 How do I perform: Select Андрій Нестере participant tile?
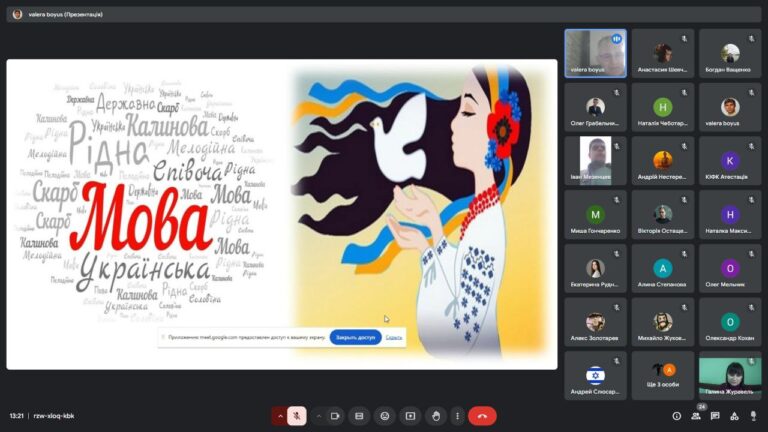tap(662, 161)
